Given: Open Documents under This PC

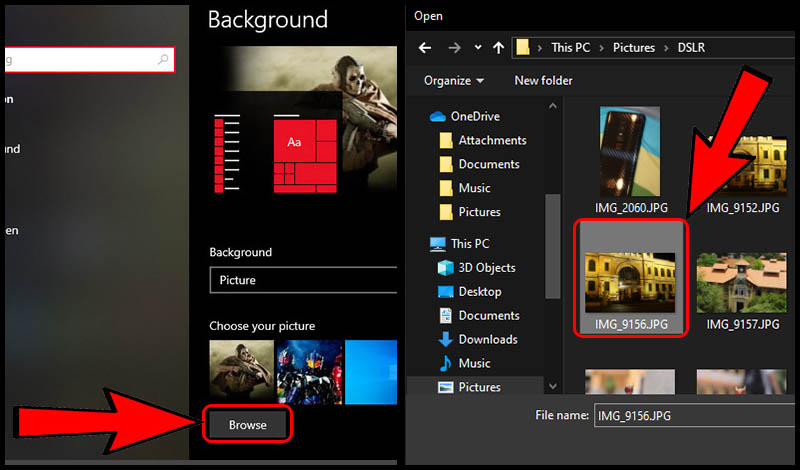Looking at the screenshot, I should 488,316.
